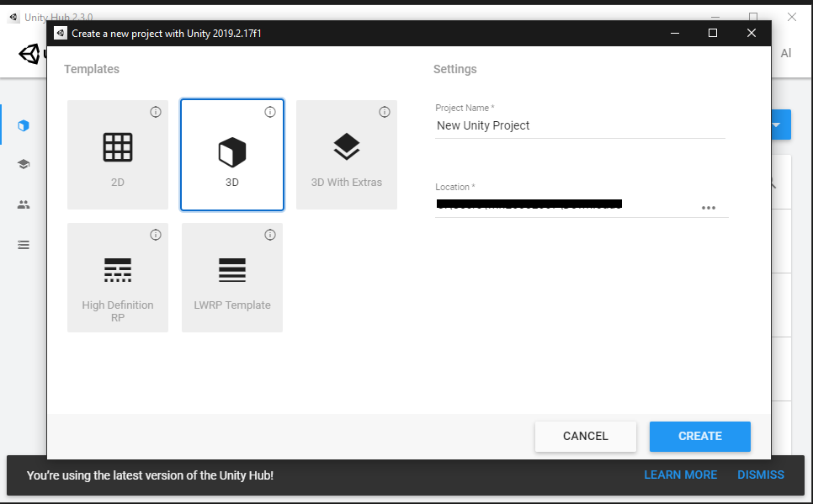The image size is (813, 504).
Task: Pick the High Definition RP template
Action: 118,278
